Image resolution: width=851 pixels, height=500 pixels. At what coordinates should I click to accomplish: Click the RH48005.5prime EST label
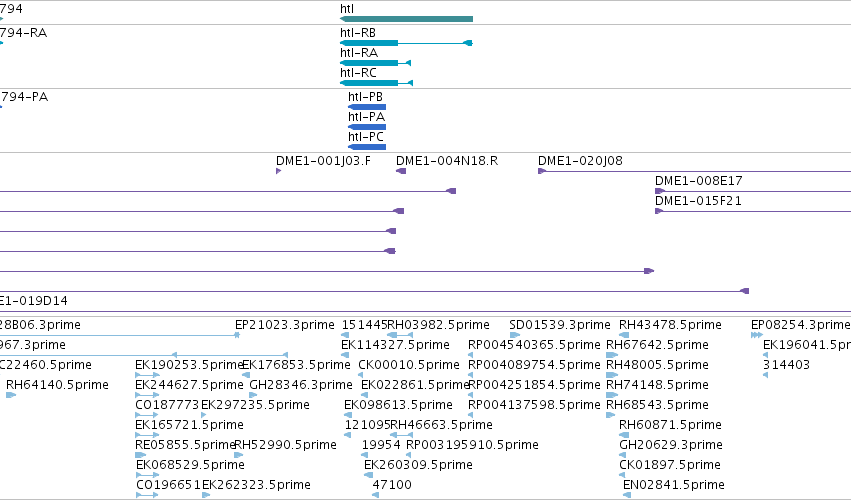point(657,365)
